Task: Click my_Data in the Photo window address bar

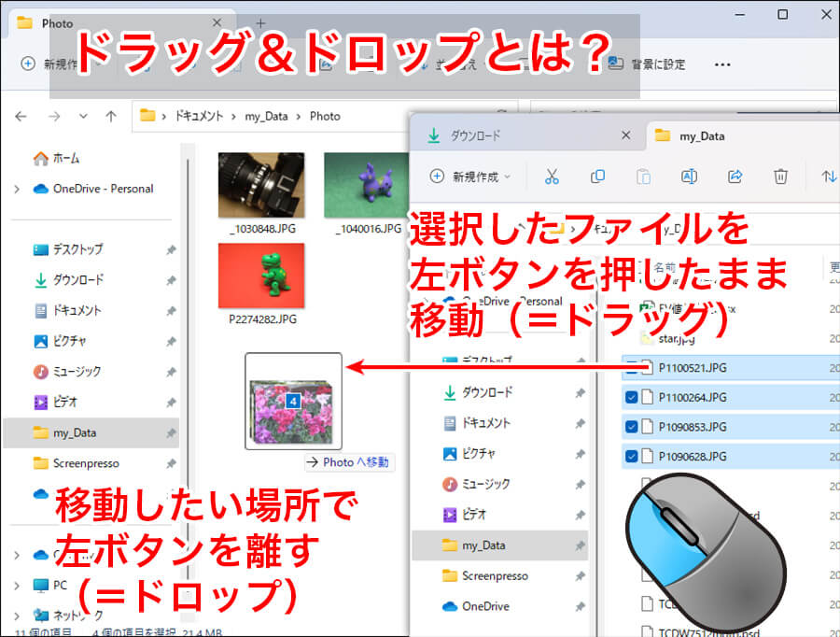Action: point(266,117)
